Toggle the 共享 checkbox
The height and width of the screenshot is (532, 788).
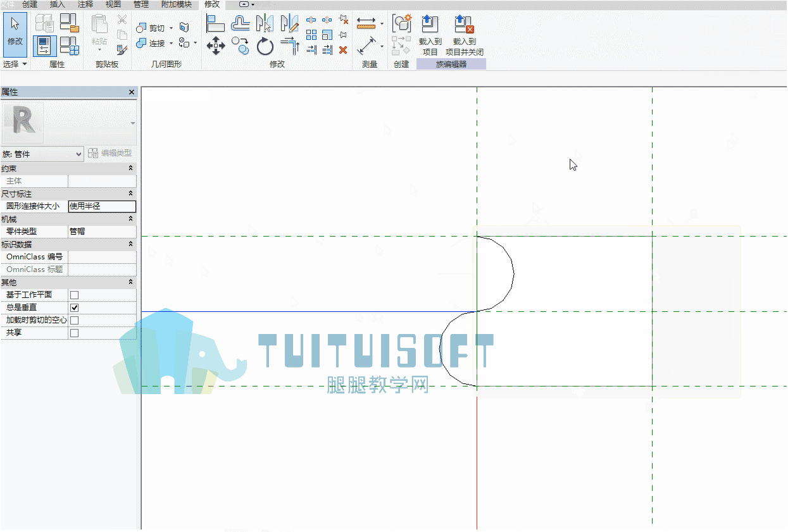[74, 333]
